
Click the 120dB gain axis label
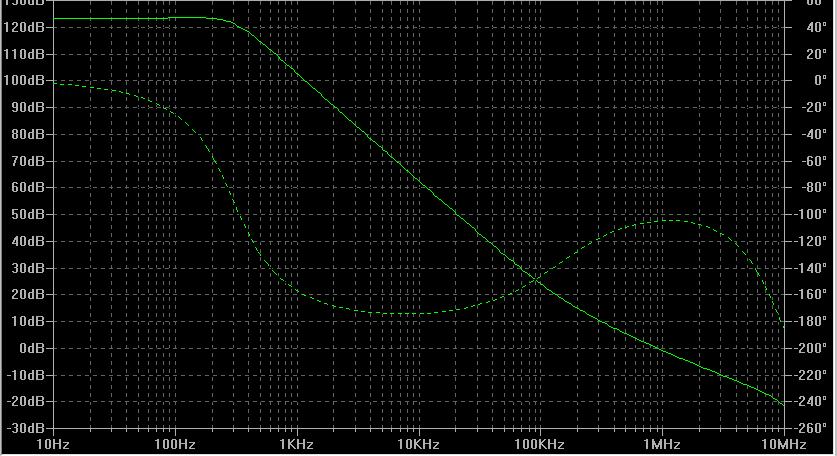pyautogui.click(x=22, y=27)
